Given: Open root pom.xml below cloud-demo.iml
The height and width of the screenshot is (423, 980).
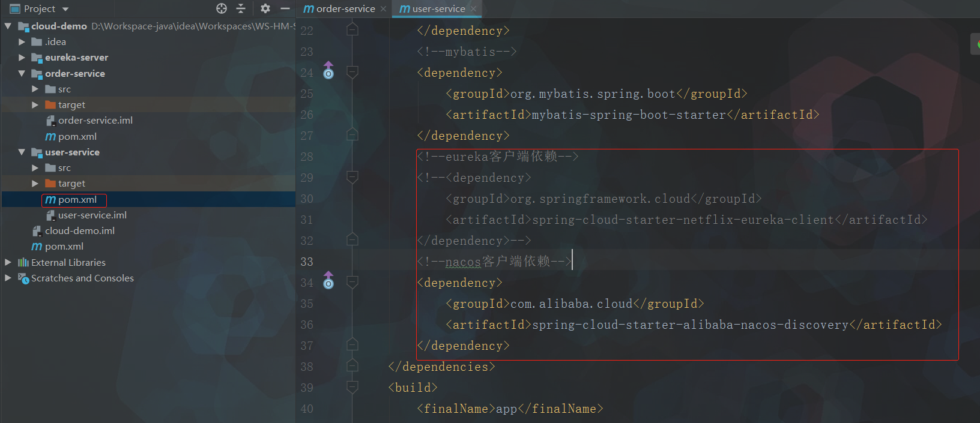Looking at the screenshot, I should (64, 247).
